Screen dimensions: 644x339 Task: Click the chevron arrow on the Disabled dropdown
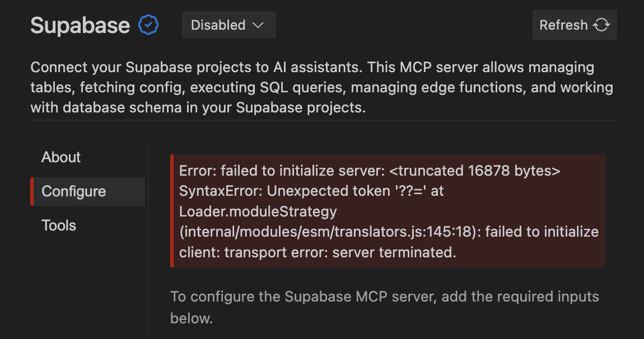[258, 25]
